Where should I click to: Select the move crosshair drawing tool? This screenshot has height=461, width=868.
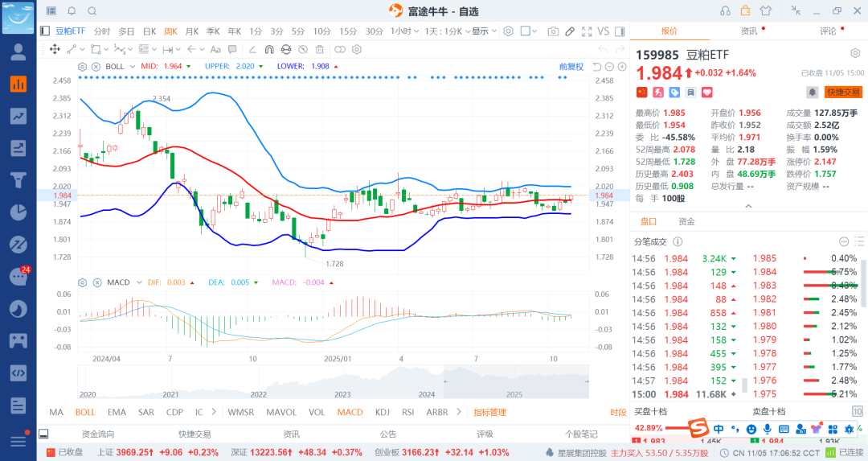coord(55,49)
